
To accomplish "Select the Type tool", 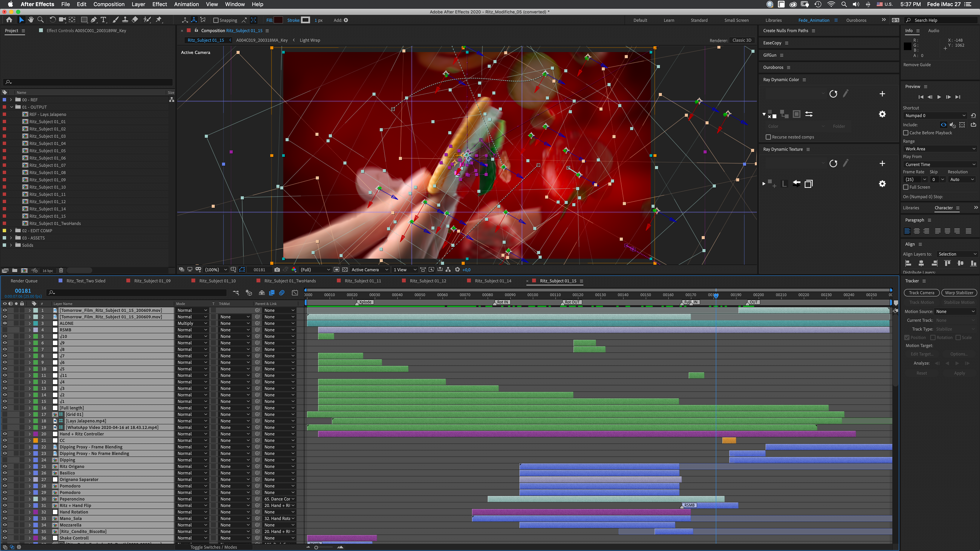I will 103,20.
